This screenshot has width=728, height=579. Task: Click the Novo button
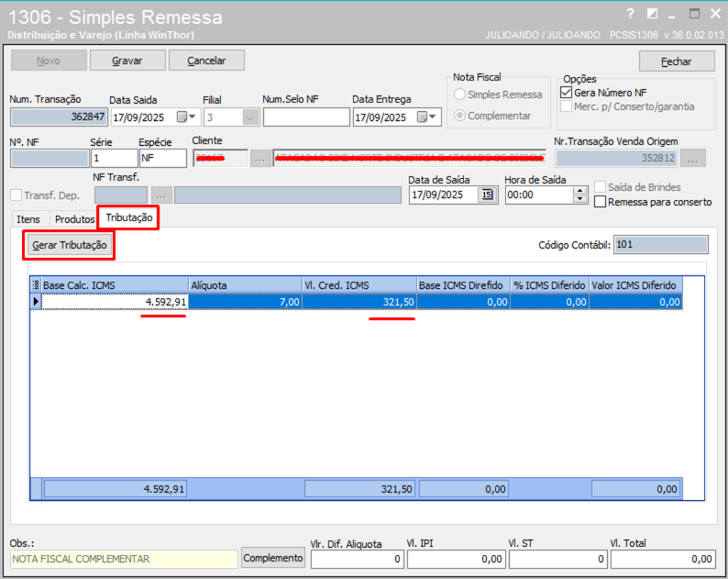pyautogui.click(x=49, y=60)
